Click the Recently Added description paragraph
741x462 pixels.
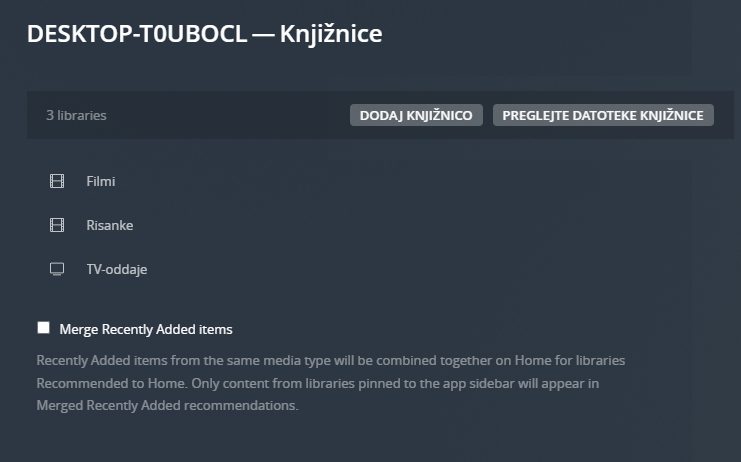[331, 383]
